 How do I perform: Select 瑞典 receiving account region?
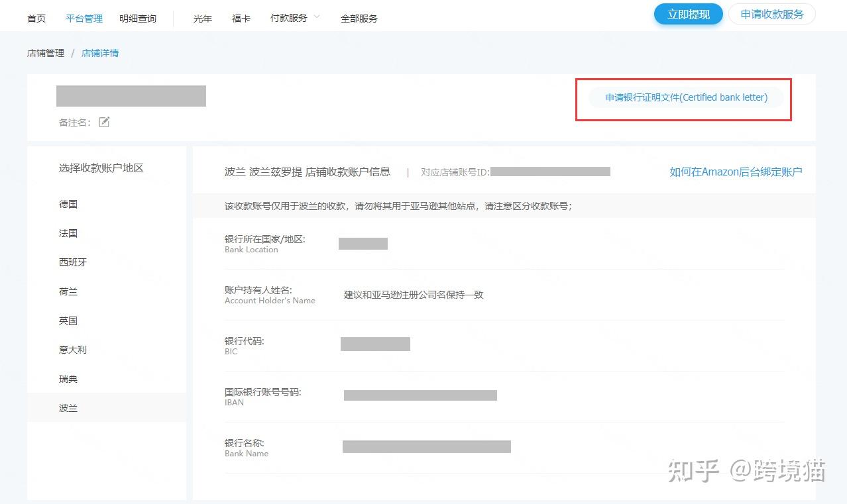[68, 379]
